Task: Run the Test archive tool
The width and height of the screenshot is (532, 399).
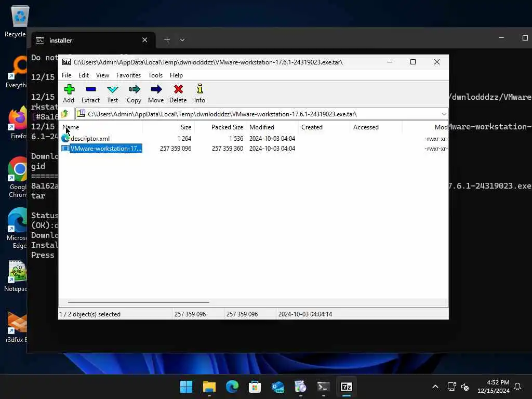Action: point(112,94)
